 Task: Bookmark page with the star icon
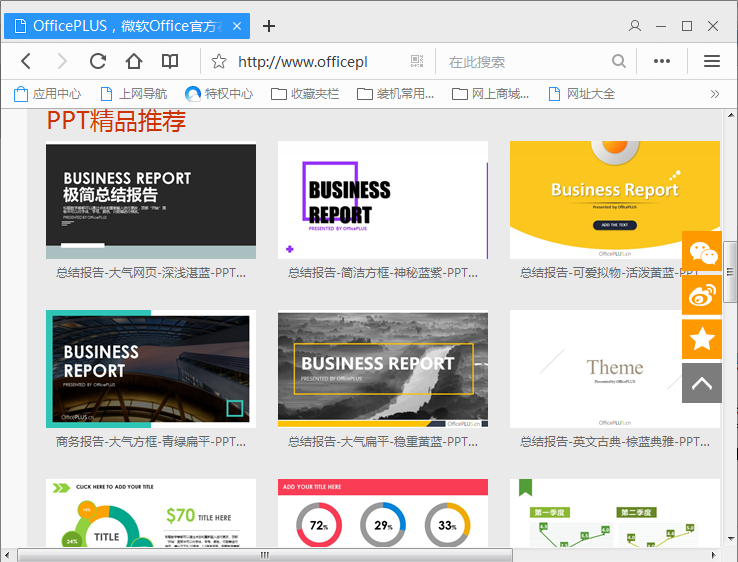[x=219, y=61]
